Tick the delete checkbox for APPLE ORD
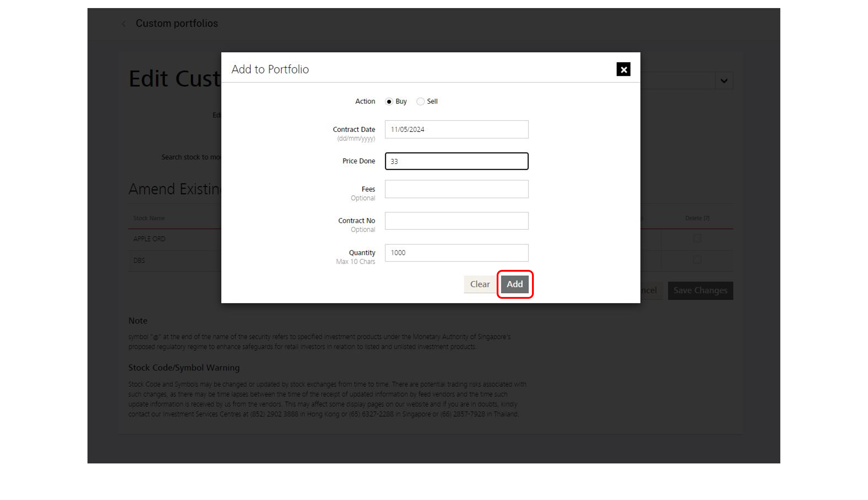 [x=697, y=239]
